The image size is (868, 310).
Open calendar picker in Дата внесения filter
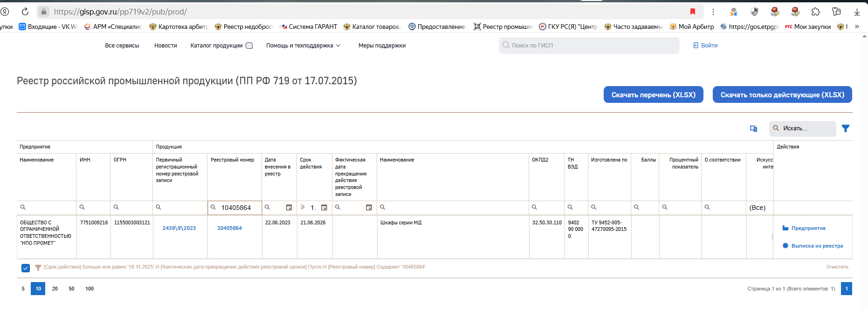coord(289,208)
